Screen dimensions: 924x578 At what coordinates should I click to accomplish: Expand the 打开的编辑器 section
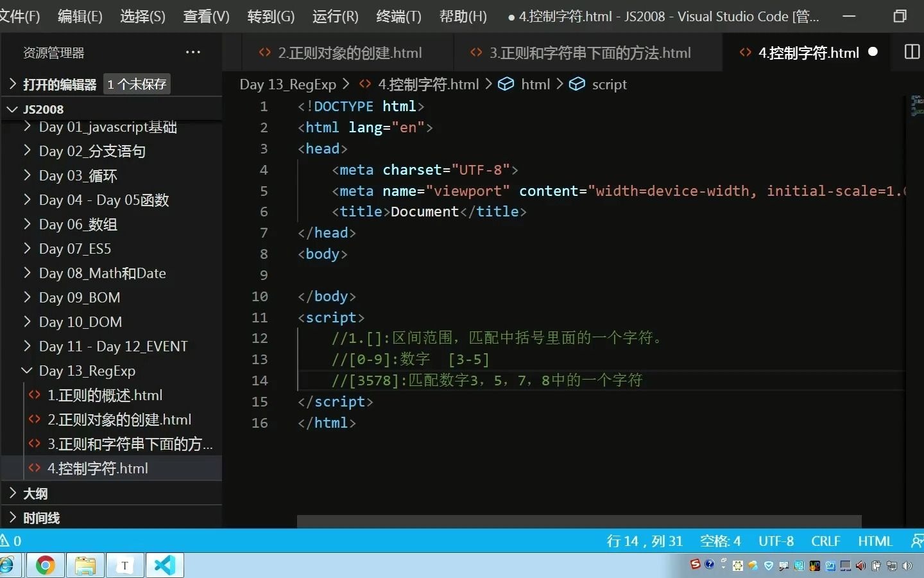(x=12, y=84)
